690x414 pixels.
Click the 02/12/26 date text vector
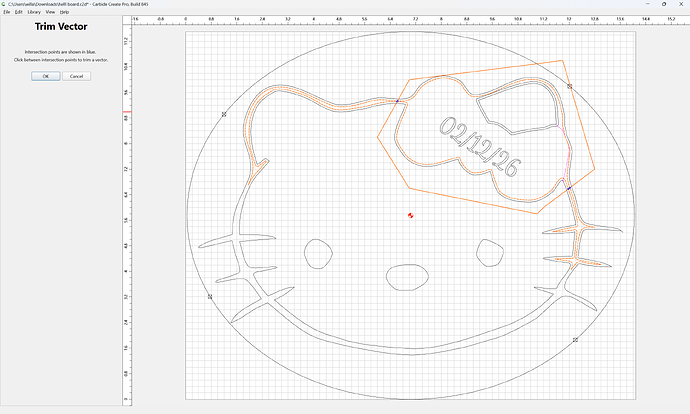coord(480,147)
